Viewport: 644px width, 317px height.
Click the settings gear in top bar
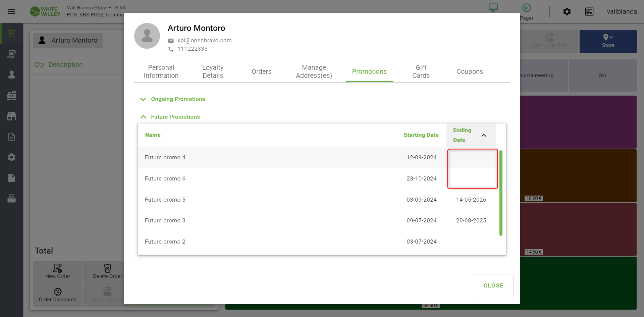(x=567, y=12)
